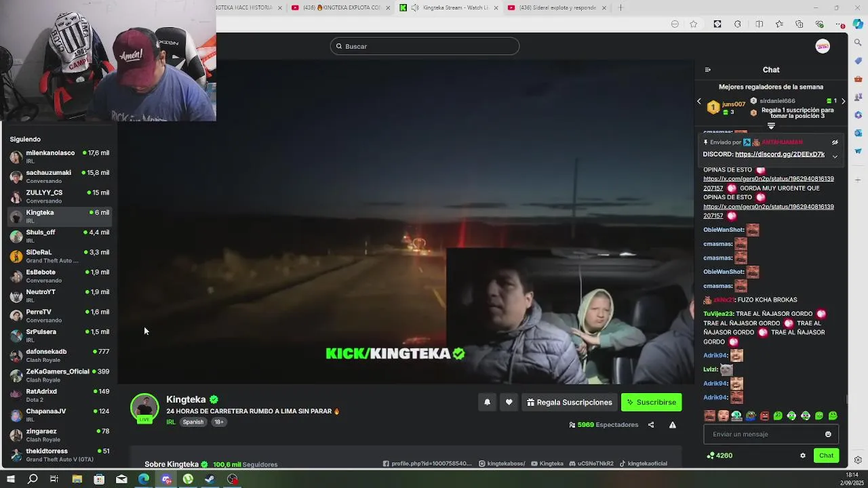This screenshot has width=868, height=488.
Task: Open Copilot in Edge sidebar
Action: (858, 24)
